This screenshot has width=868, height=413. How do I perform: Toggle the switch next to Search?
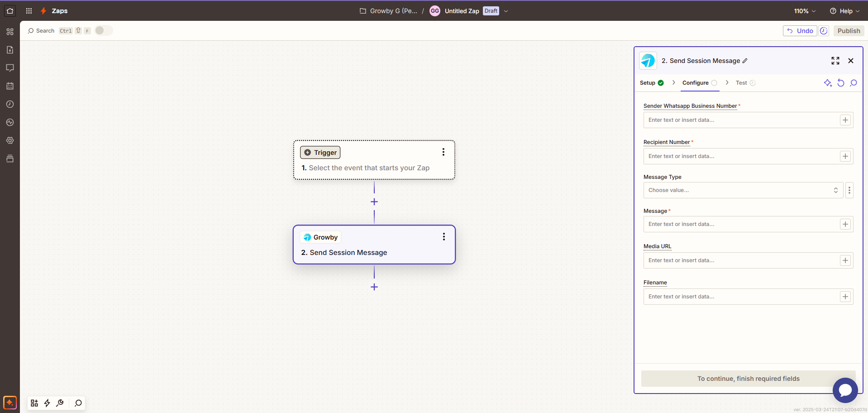click(104, 30)
